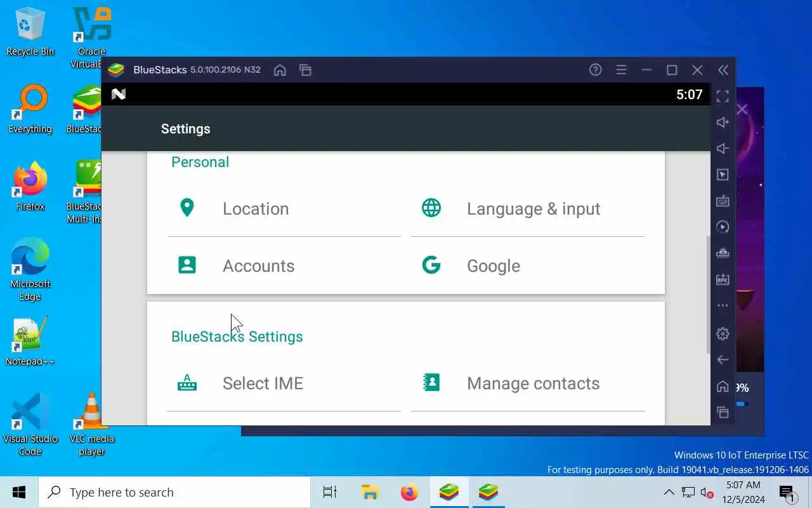
Task: Open BlueStacks help question-mark icon
Action: tap(595, 70)
